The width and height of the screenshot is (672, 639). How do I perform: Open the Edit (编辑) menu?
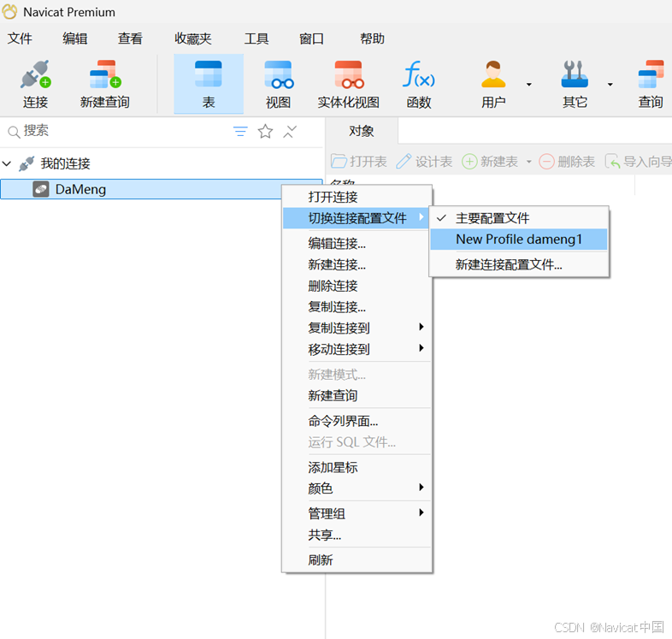point(75,38)
